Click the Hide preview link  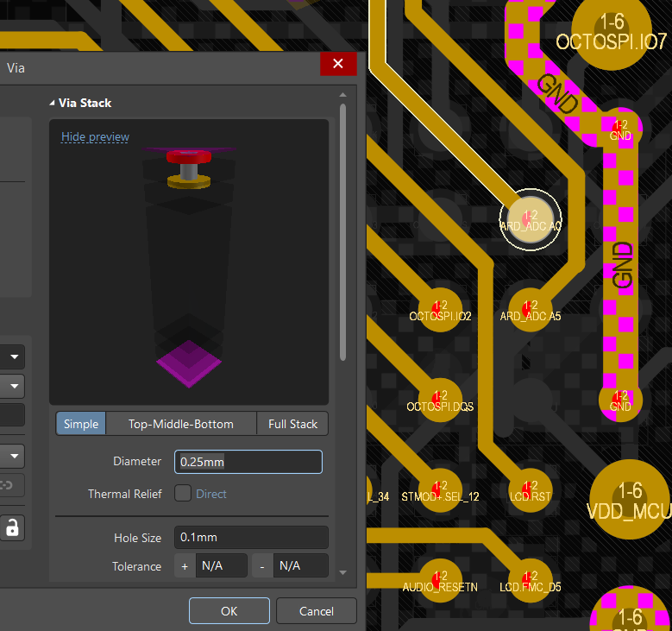tap(95, 136)
